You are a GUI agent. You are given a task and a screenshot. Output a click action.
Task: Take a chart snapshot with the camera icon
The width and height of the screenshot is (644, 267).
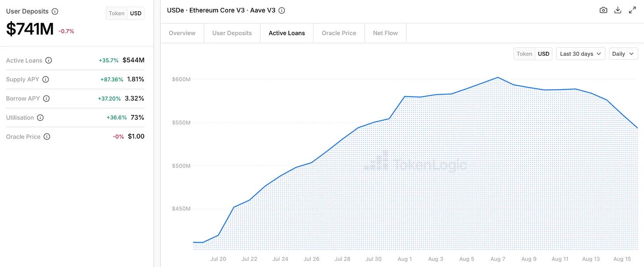click(x=603, y=10)
